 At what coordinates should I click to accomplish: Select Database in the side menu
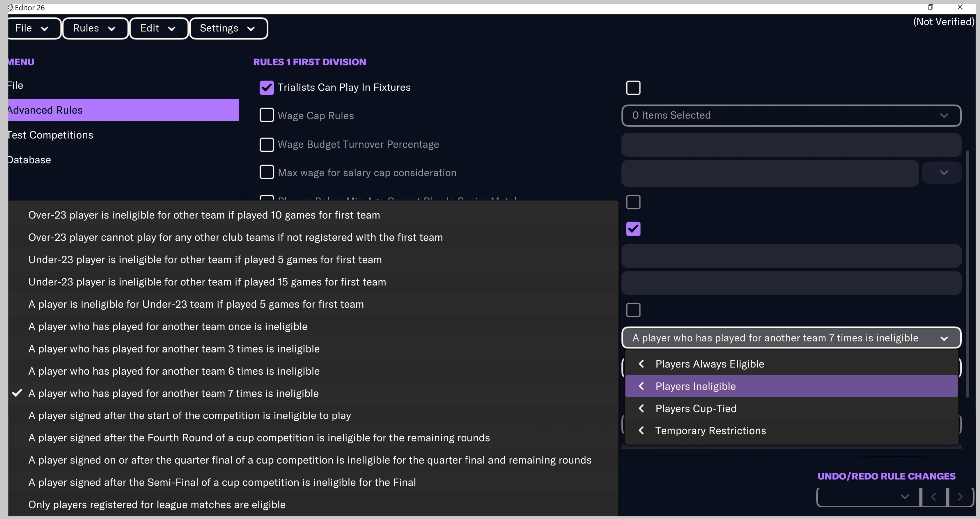point(30,160)
